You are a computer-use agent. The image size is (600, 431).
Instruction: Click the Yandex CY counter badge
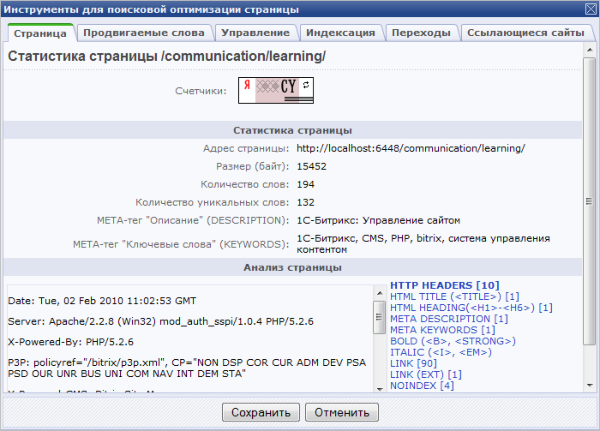tap(276, 90)
